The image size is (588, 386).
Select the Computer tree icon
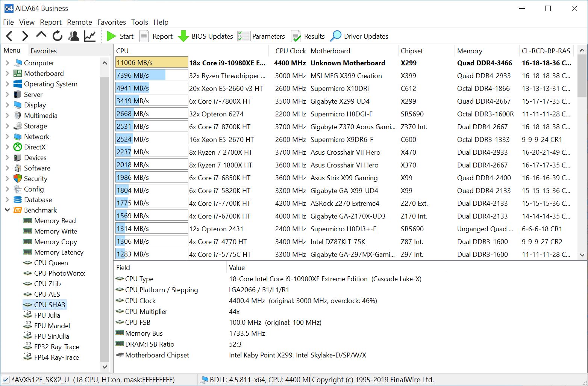point(18,63)
